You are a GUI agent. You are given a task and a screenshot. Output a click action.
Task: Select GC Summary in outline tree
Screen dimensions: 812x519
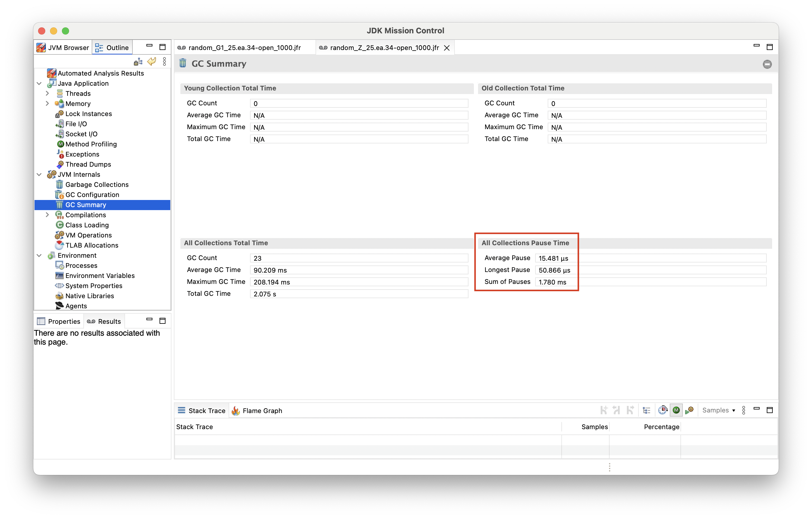point(102,205)
